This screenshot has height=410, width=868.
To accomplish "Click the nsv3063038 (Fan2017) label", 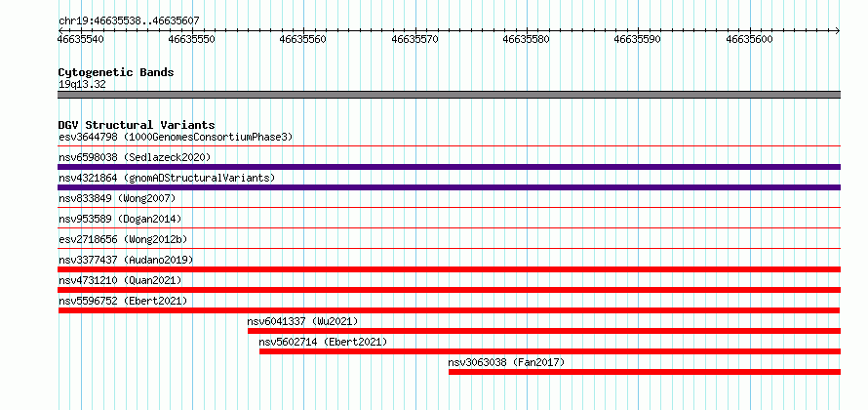I will coord(506,362).
